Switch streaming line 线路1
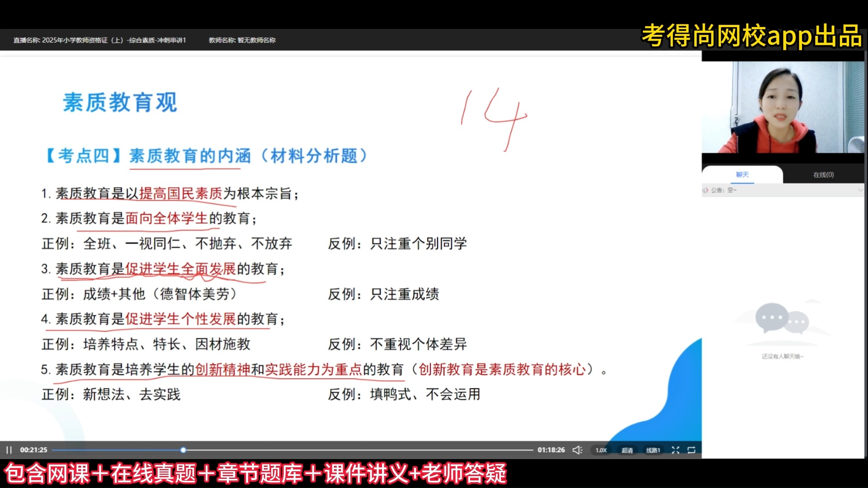This screenshot has width=868, height=488. 653,450
